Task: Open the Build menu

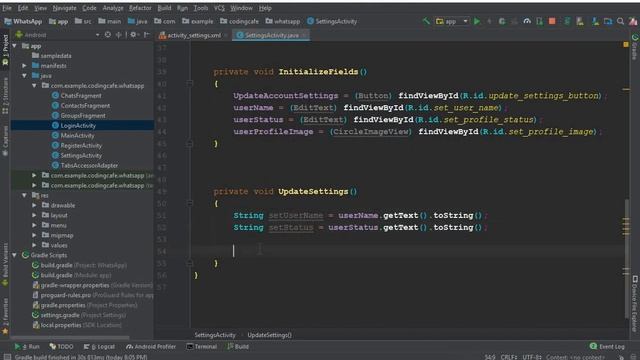Action: point(164,8)
